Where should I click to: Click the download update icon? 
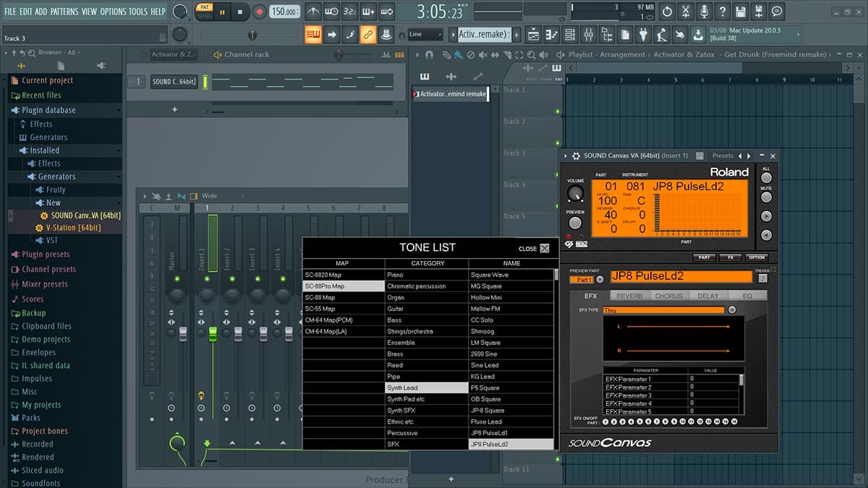(x=698, y=34)
